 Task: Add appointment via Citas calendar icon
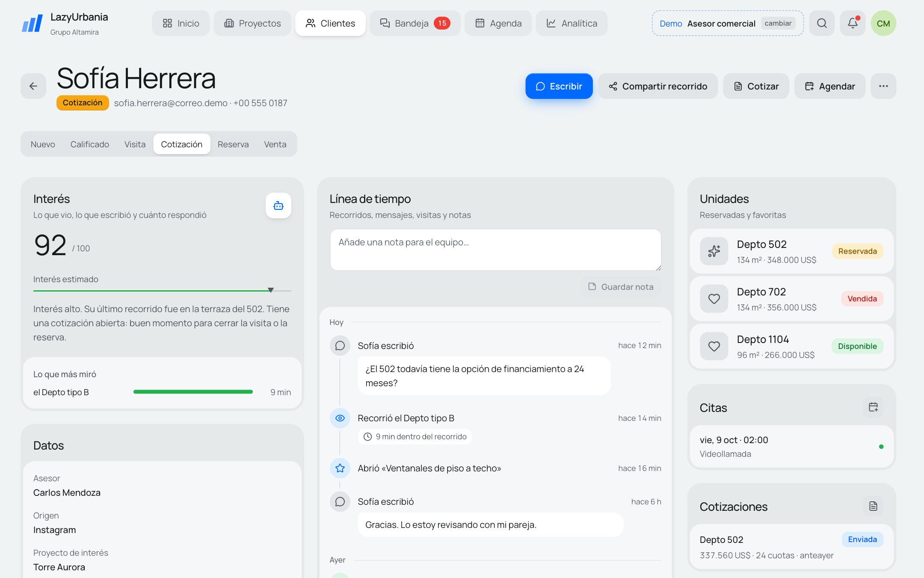tap(873, 407)
